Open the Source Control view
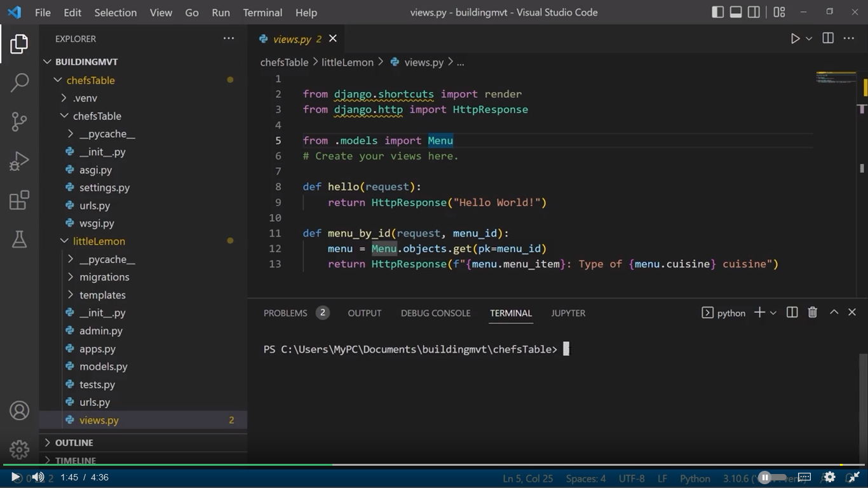The width and height of the screenshot is (868, 488). pyautogui.click(x=20, y=121)
